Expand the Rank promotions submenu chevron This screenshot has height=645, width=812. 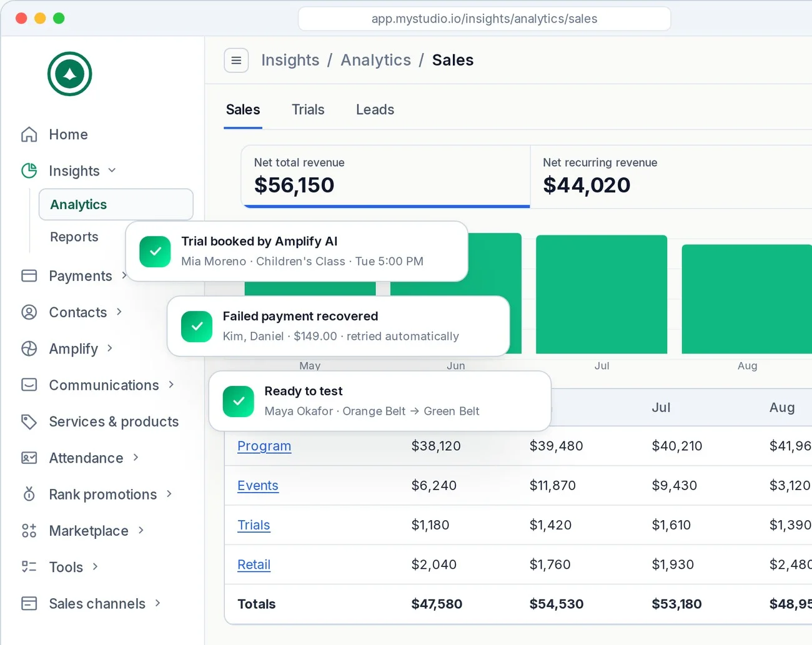tap(169, 494)
